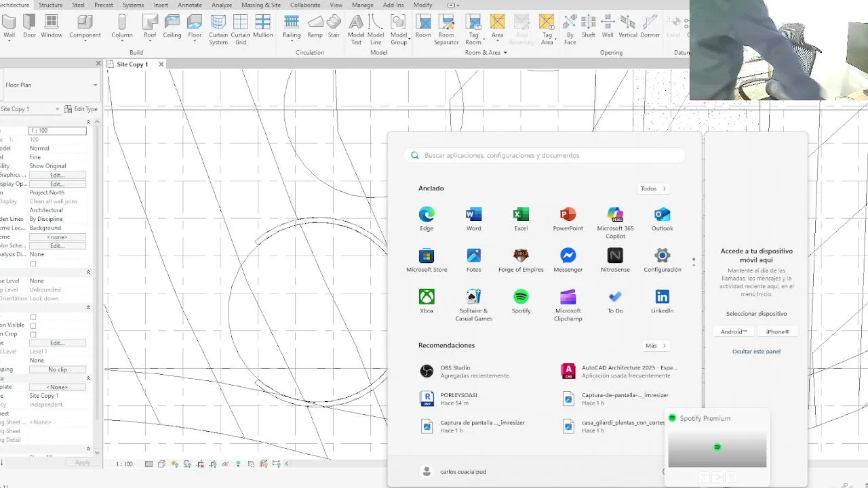Viewport: 868px width, 488px height.
Task: Open the Add-Ins ribbon tab
Action: coord(393,5)
